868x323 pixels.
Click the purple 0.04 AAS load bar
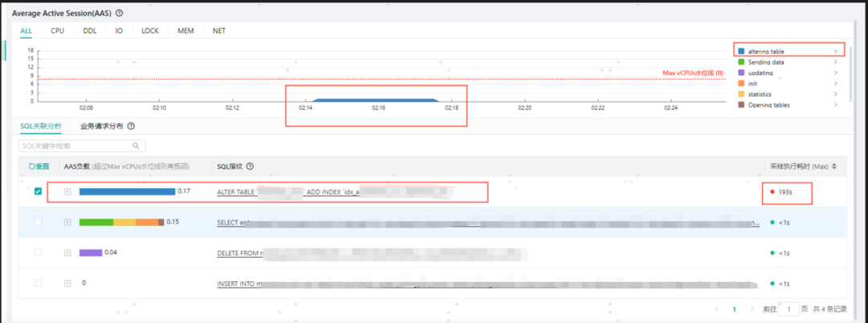(91, 252)
